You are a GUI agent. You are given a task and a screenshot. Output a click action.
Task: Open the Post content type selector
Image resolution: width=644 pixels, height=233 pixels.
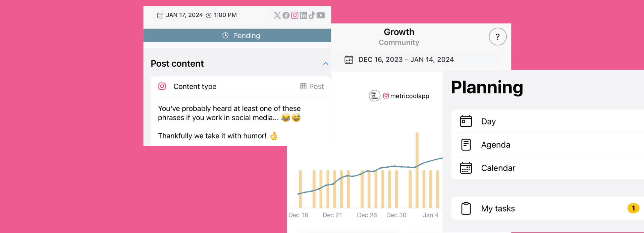312,86
